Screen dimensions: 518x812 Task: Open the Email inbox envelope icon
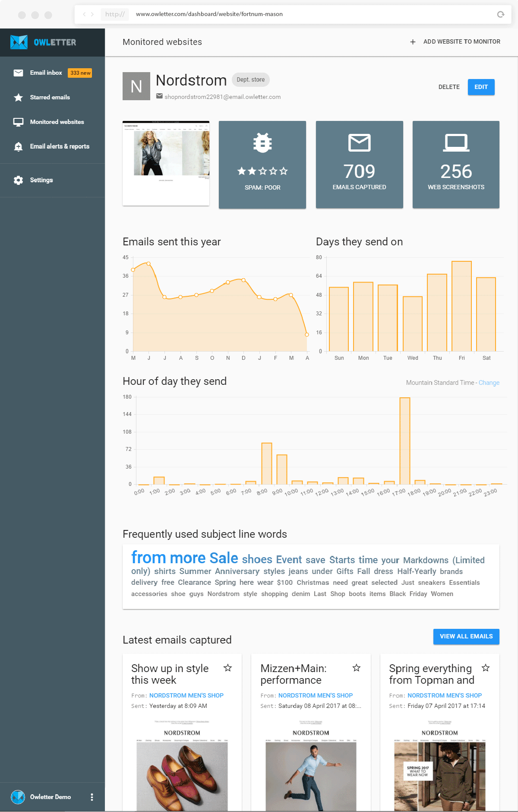coord(18,73)
